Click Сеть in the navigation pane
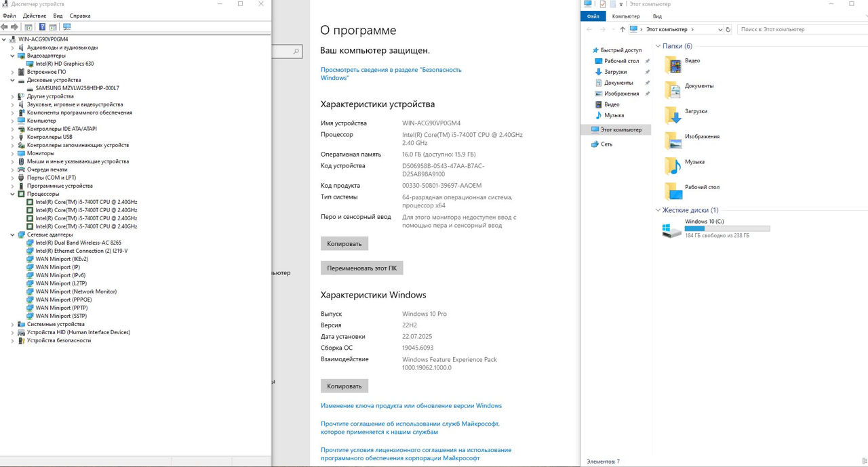Viewport: 868px width, 467px height. pyautogui.click(x=606, y=144)
